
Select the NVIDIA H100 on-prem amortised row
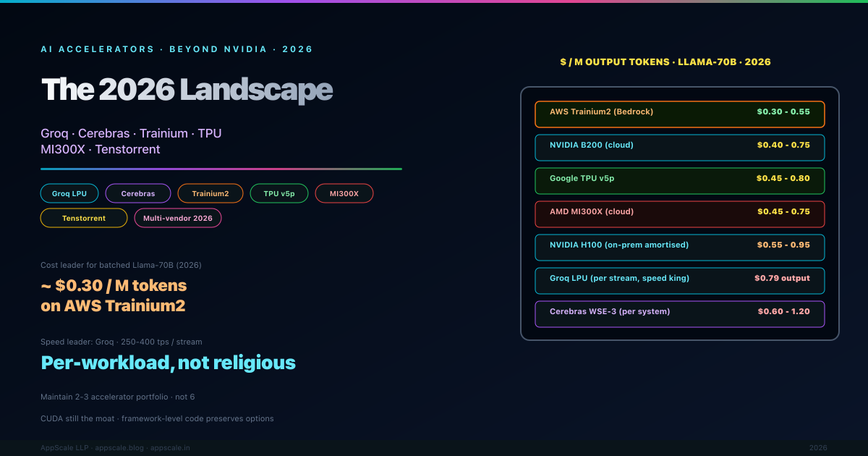pyautogui.click(x=679, y=248)
